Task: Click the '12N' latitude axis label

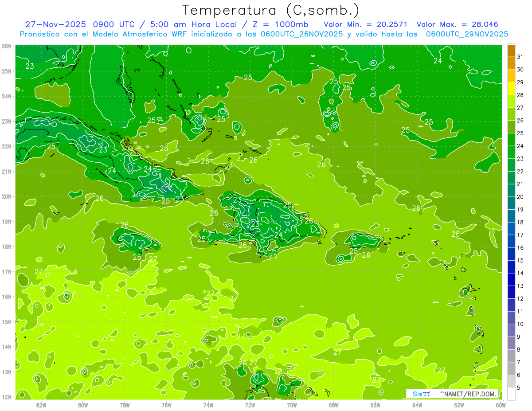Action: click(7, 397)
